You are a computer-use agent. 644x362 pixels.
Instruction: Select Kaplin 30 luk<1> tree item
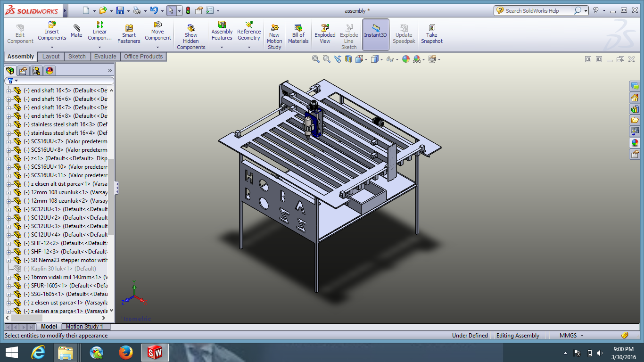[x=56, y=269]
